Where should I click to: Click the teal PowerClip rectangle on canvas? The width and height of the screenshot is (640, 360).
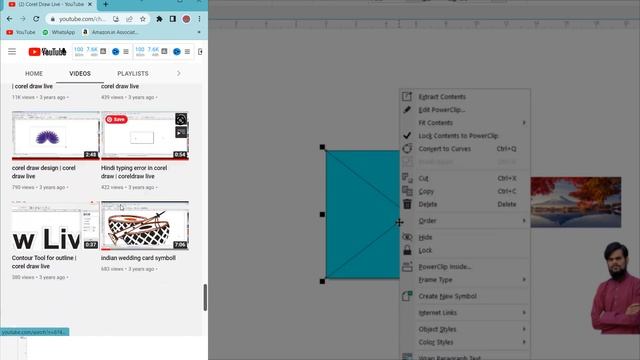pyautogui.click(x=362, y=214)
